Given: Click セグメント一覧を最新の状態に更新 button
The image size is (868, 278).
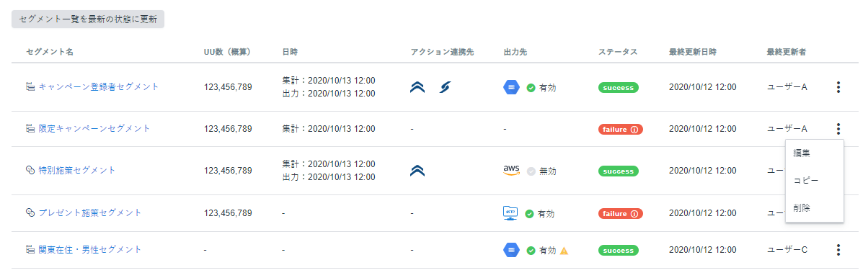Looking at the screenshot, I should point(88,19).
